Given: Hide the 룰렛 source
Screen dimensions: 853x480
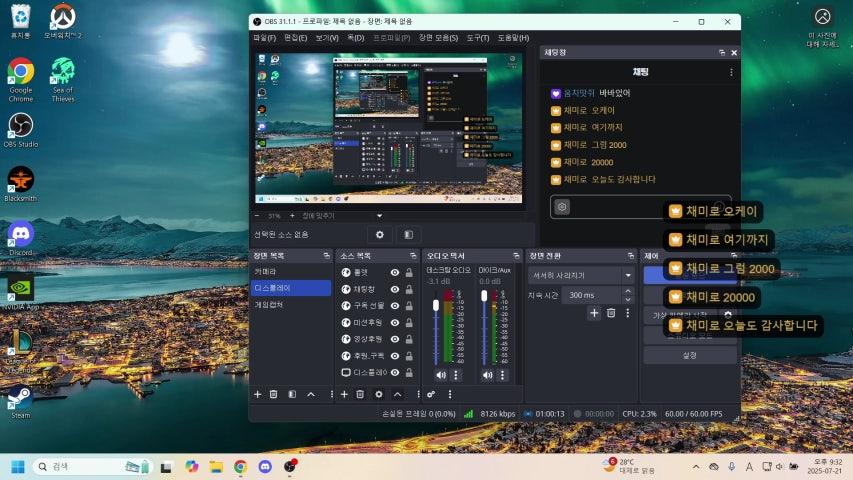Looking at the screenshot, I should point(395,272).
